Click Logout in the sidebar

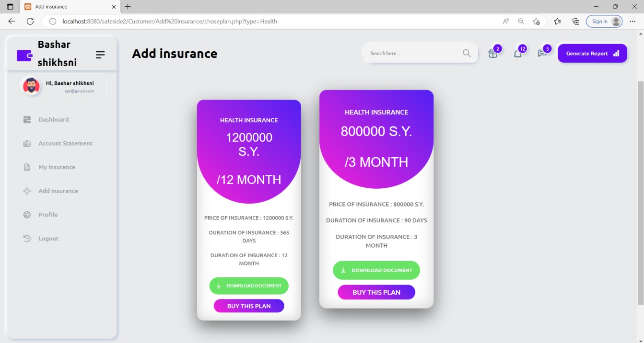coord(48,239)
